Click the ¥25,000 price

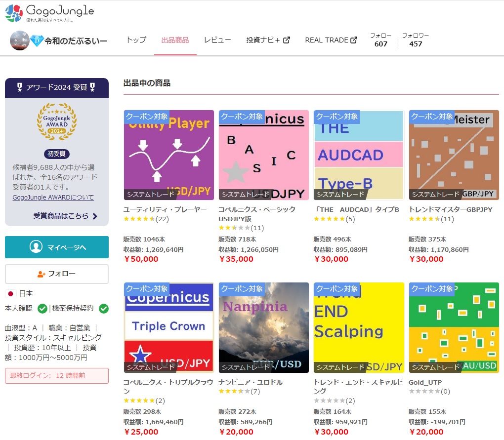point(141,432)
